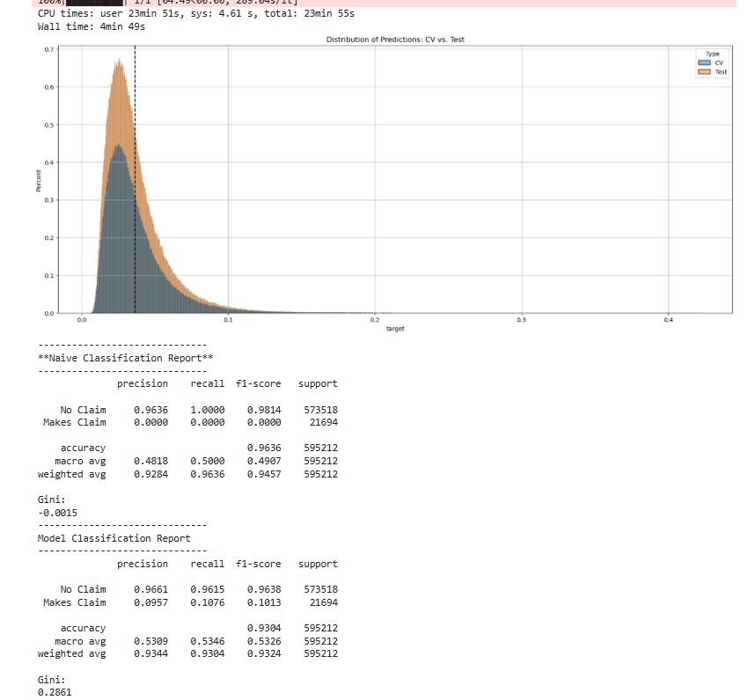The image size is (755, 700).
Task: Click the tqdm progress bar at top
Action: 95,3
